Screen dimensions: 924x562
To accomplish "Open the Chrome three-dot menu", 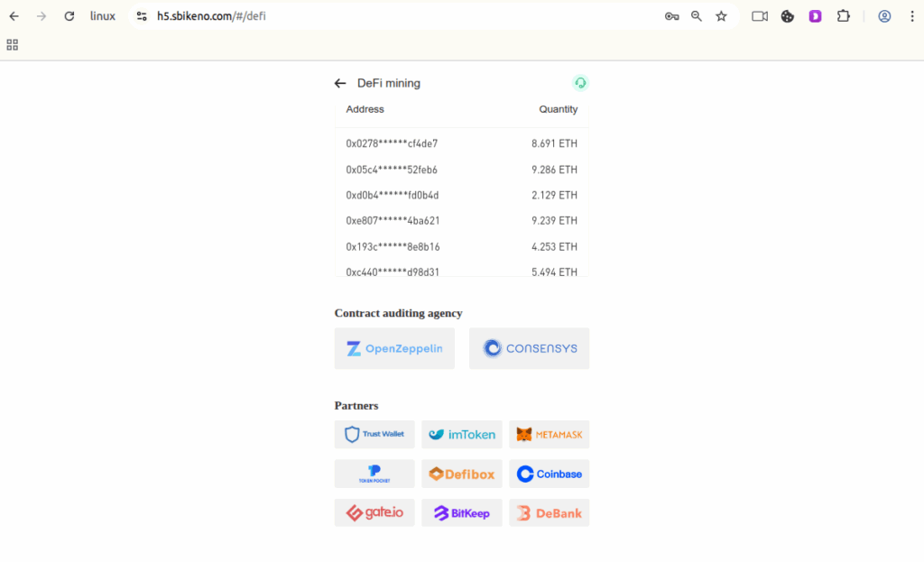I will [911, 16].
